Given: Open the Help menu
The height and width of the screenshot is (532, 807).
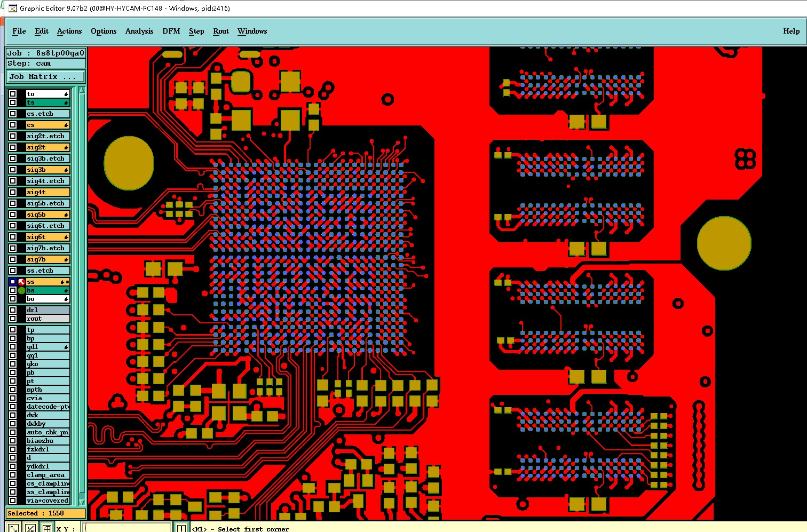Looking at the screenshot, I should (x=792, y=31).
